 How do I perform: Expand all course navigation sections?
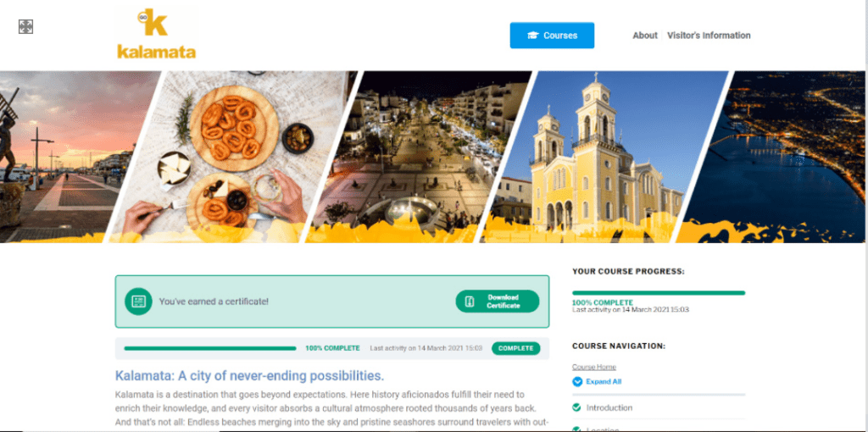604,382
